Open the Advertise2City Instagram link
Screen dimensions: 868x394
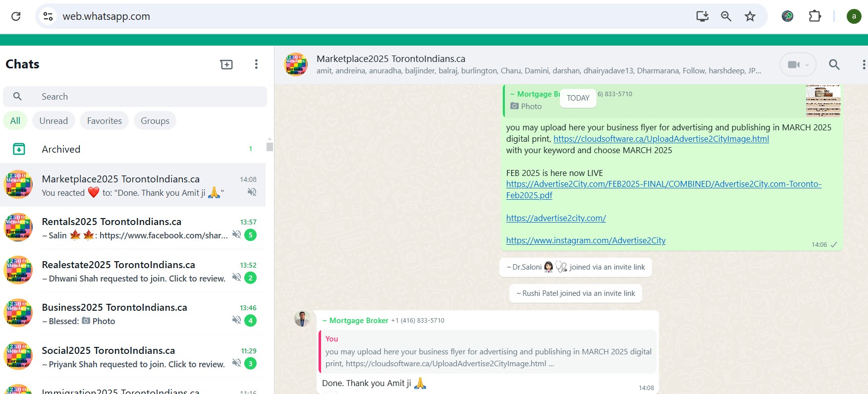(x=586, y=240)
